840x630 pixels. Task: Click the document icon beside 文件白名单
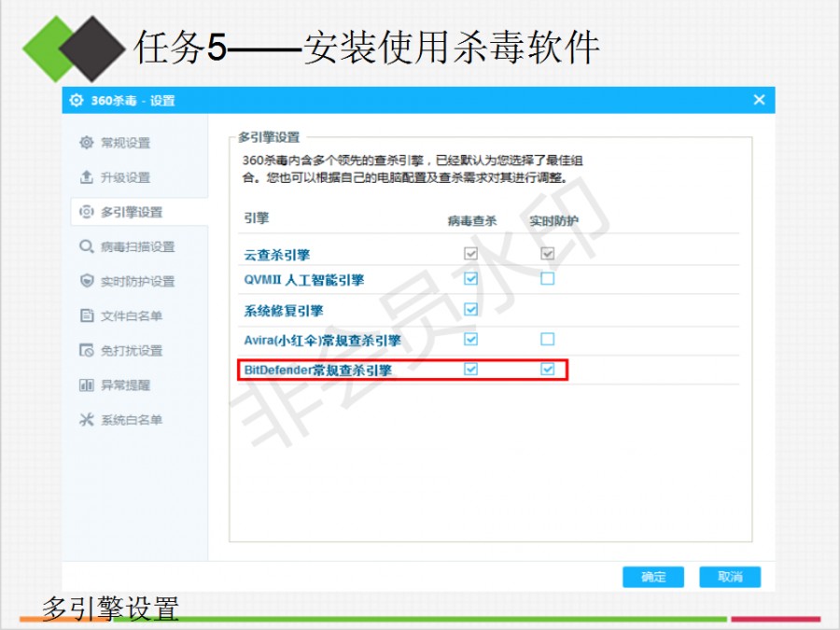87,315
